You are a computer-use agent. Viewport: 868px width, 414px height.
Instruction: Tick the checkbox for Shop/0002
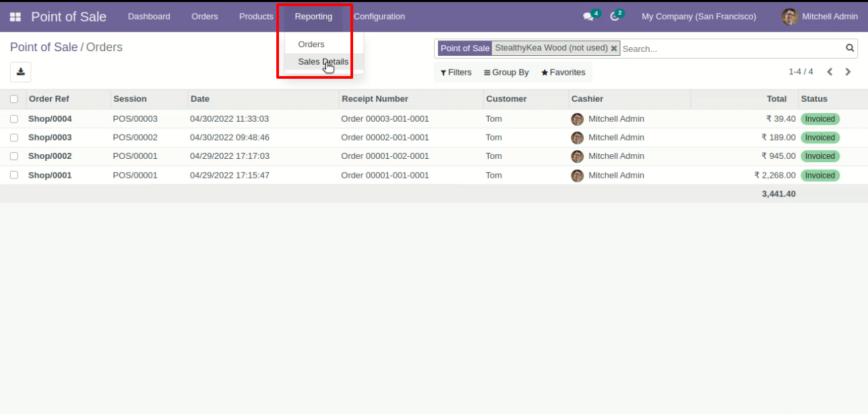pyautogui.click(x=14, y=156)
